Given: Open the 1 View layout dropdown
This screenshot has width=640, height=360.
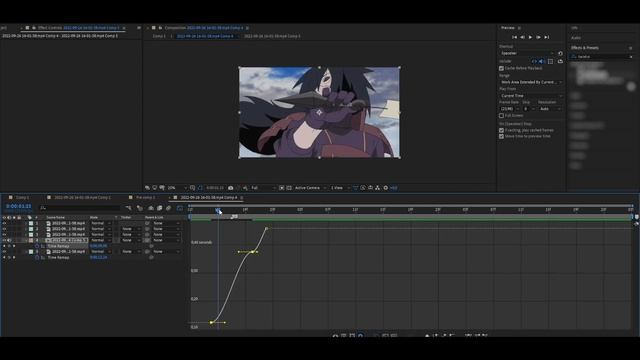Looking at the screenshot, I should pyautogui.click(x=340, y=188).
